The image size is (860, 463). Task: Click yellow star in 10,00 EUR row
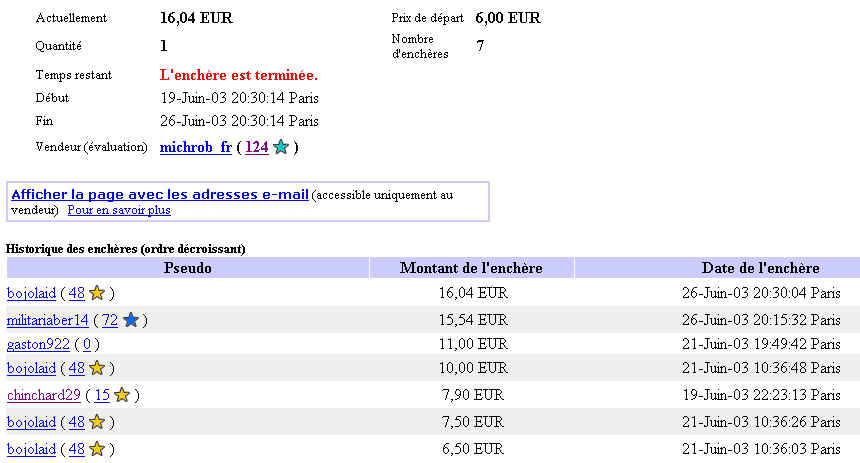tap(97, 368)
